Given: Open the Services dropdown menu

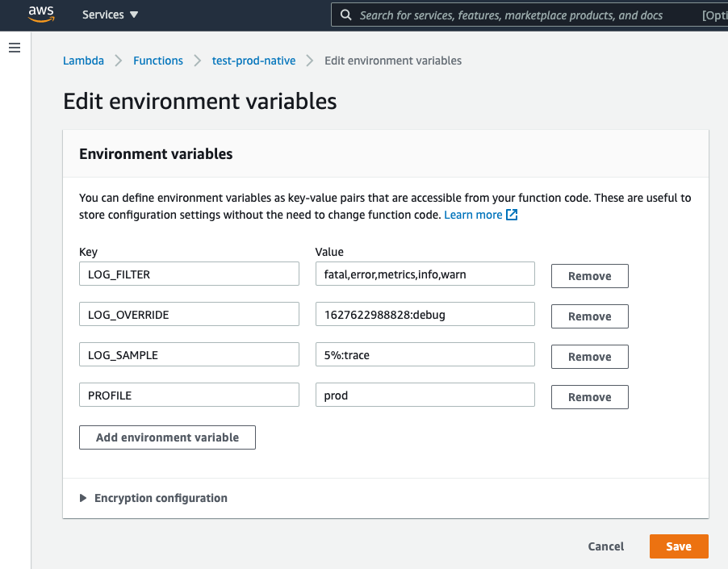Looking at the screenshot, I should click(x=111, y=15).
